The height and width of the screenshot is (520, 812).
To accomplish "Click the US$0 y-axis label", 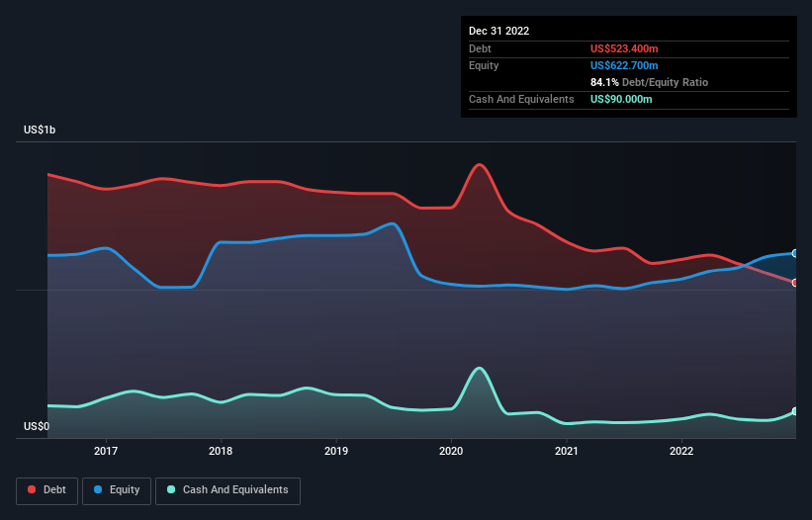I will 37,426.
